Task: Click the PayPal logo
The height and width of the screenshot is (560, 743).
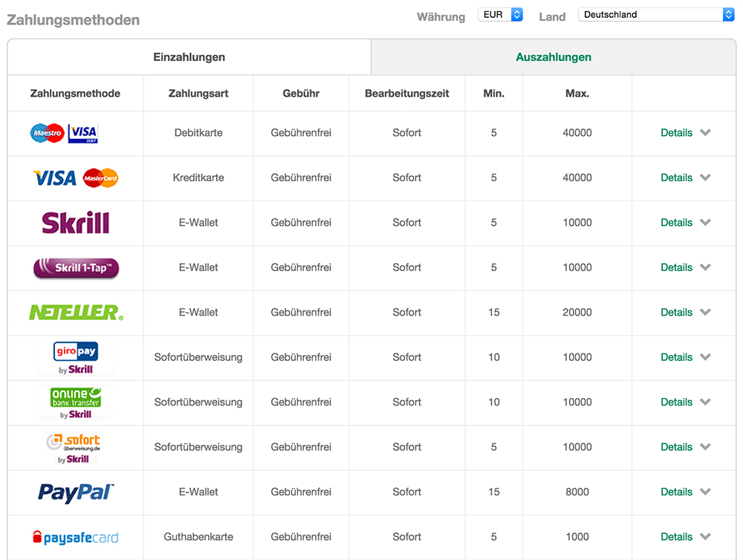Action: (76, 492)
